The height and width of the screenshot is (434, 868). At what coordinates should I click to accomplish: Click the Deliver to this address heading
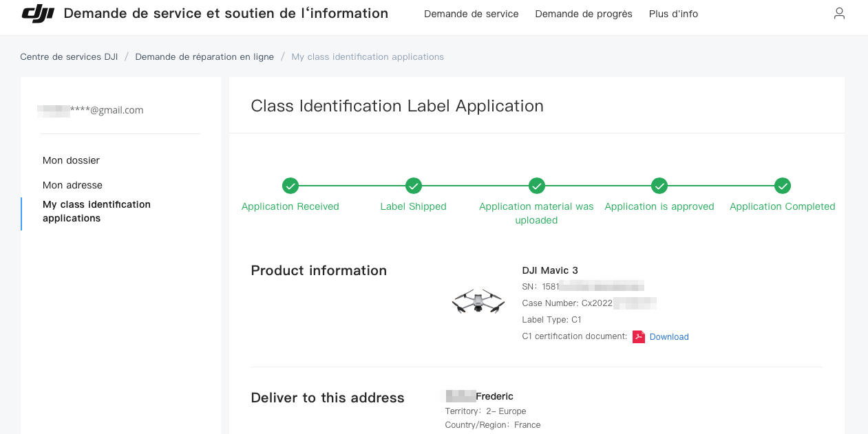328,398
